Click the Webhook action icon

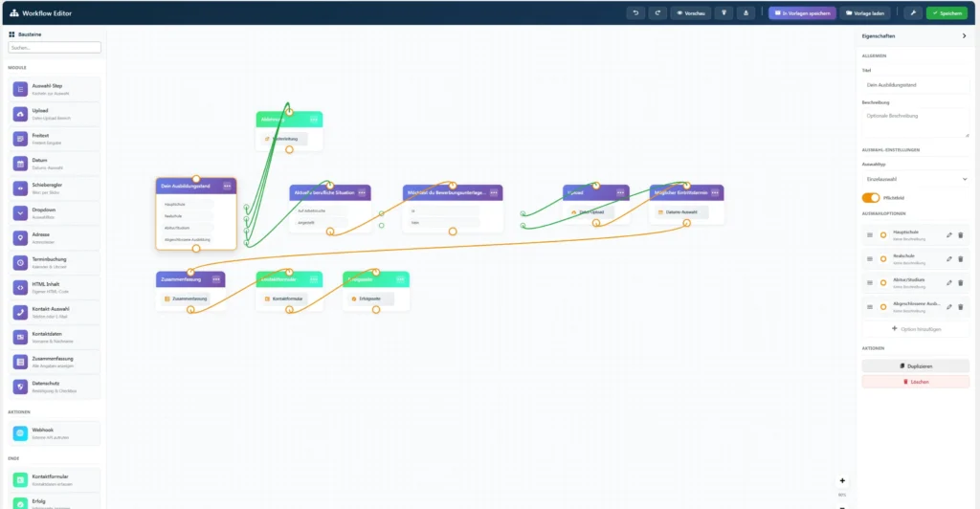click(21, 433)
